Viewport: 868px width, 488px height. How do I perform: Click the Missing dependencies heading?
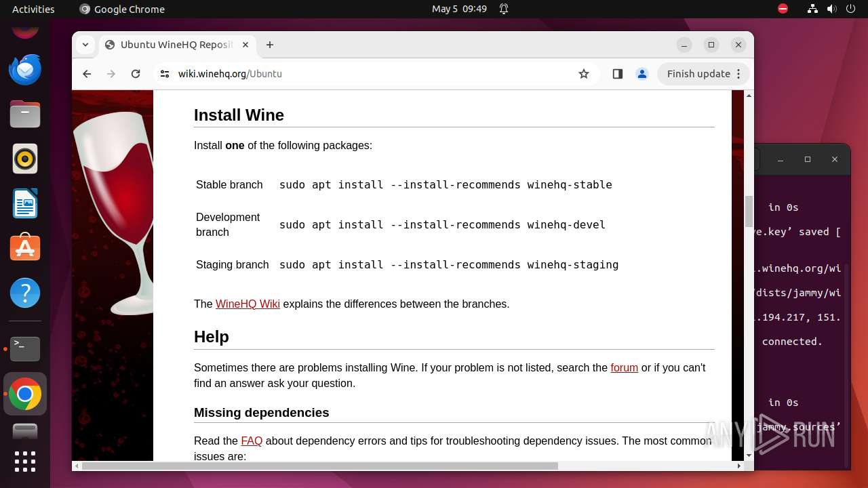pos(261,412)
